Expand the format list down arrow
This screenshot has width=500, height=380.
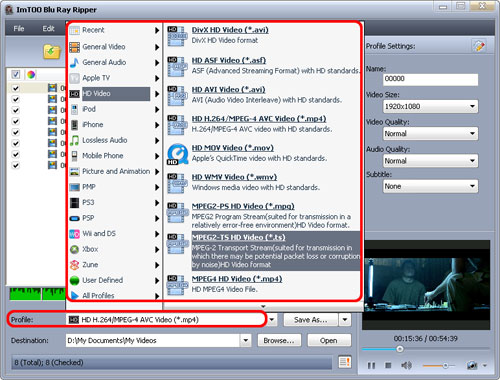coord(263,306)
